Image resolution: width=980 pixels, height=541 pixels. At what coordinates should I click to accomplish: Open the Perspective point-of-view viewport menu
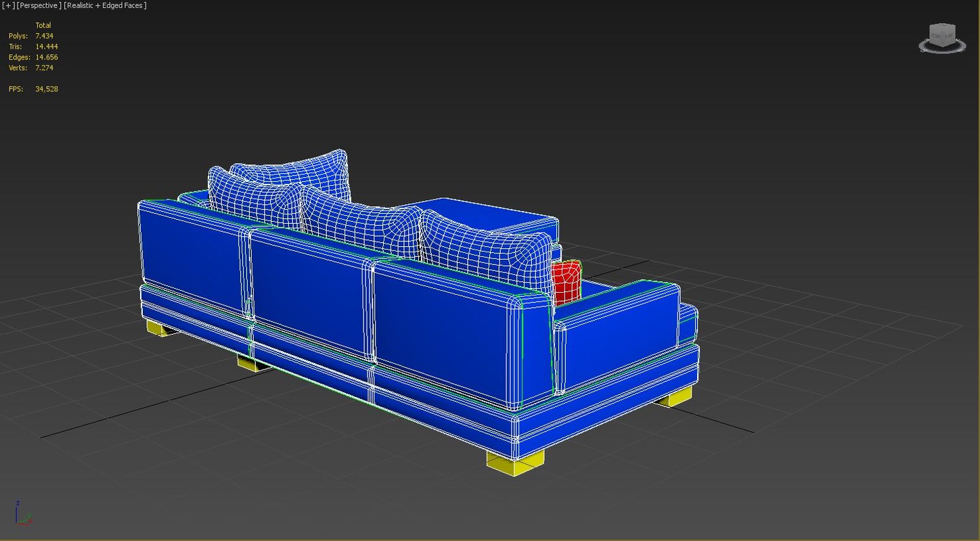point(39,5)
